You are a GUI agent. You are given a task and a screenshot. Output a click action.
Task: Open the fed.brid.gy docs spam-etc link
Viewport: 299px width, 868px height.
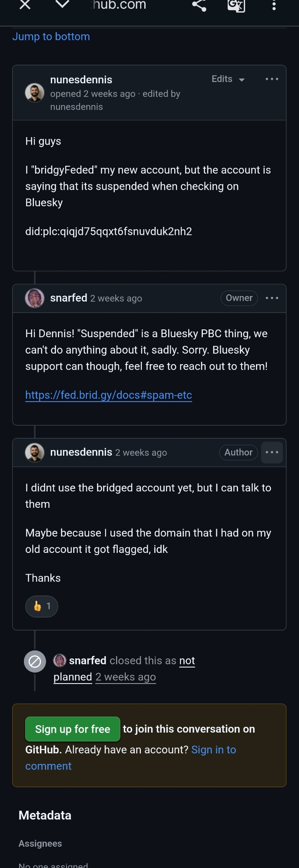(x=109, y=395)
